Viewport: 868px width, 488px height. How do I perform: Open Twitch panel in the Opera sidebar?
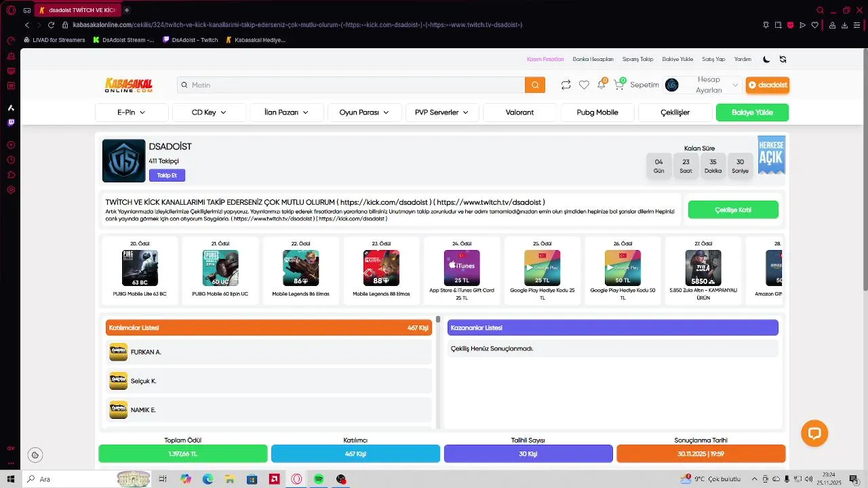point(11,123)
